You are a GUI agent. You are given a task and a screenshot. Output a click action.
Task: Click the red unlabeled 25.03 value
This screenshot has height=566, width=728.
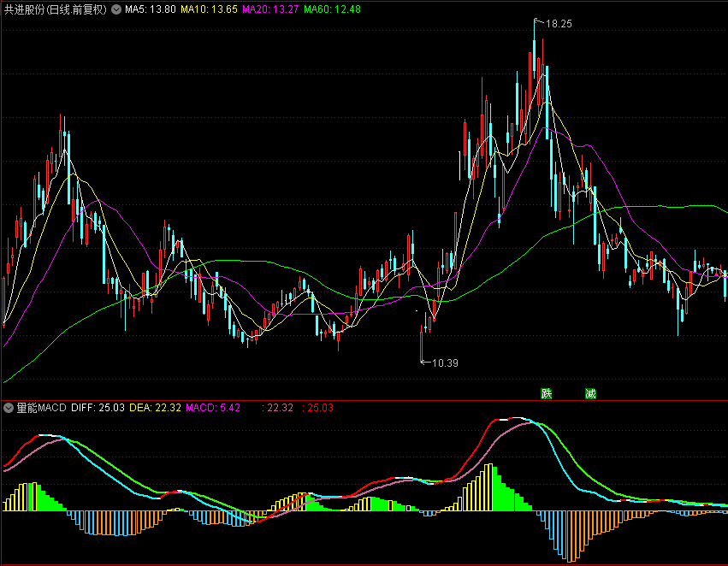point(318,408)
